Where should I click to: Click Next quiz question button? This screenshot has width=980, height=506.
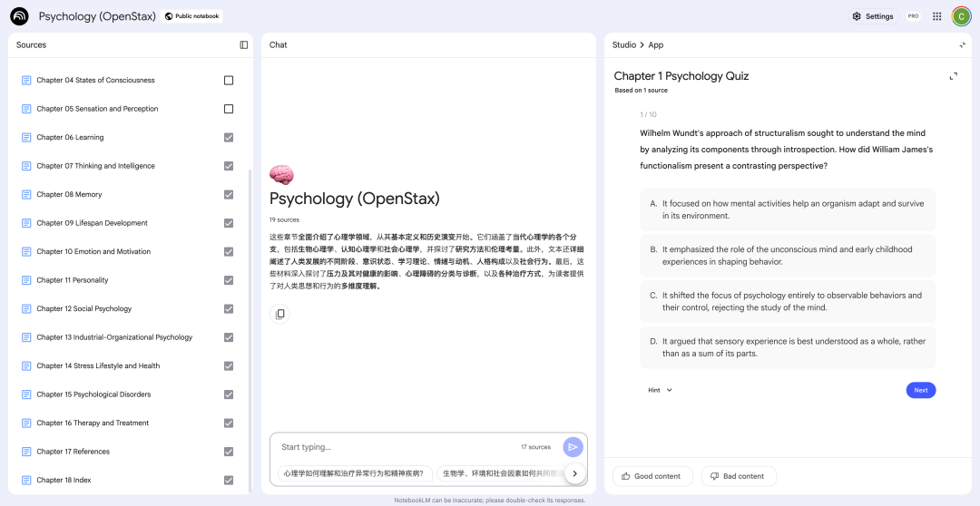(921, 390)
